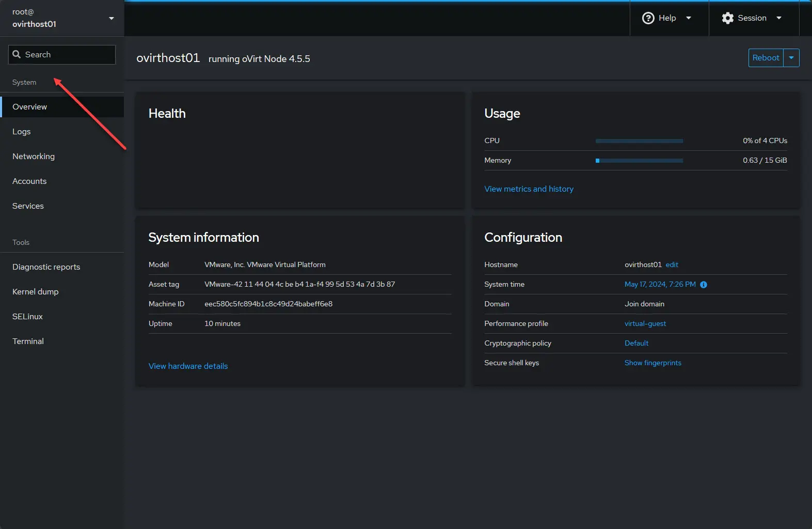The width and height of the screenshot is (812, 529).
Task: Click the Help question mark icon
Action: coord(648,18)
